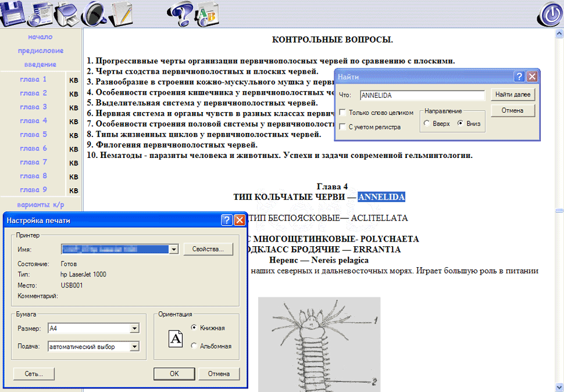Click Свойства printer button

coord(208,249)
